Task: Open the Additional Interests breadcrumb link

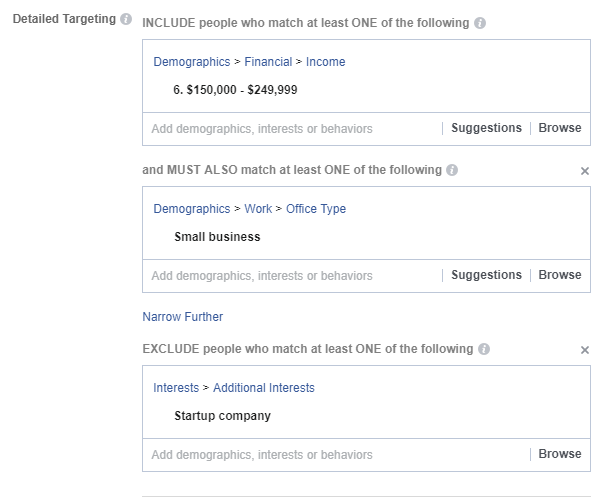Action: 263,388
